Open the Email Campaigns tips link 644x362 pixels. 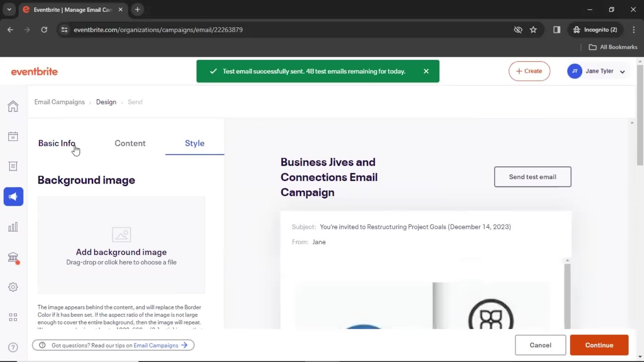click(160, 345)
